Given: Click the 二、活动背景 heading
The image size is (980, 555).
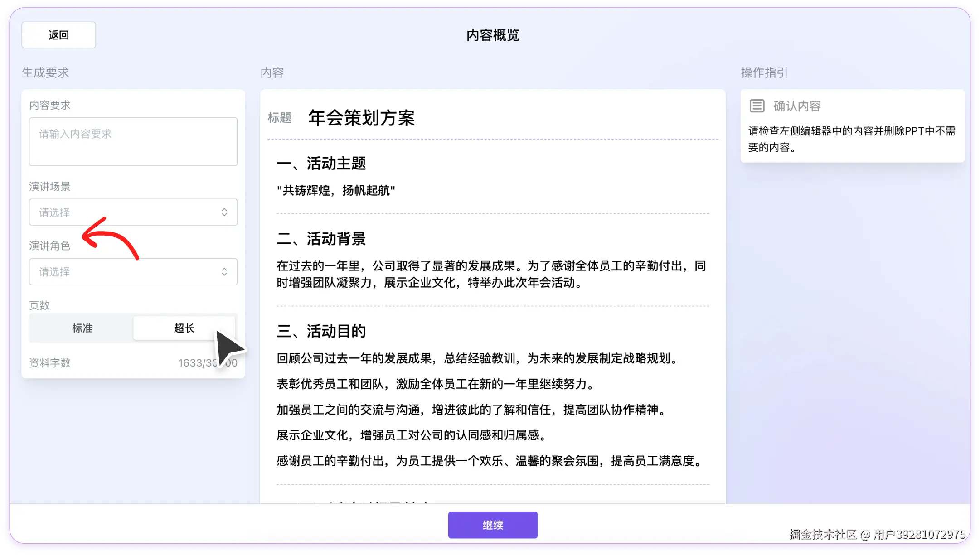Looking at the screenshot, I should click(321, 239).
